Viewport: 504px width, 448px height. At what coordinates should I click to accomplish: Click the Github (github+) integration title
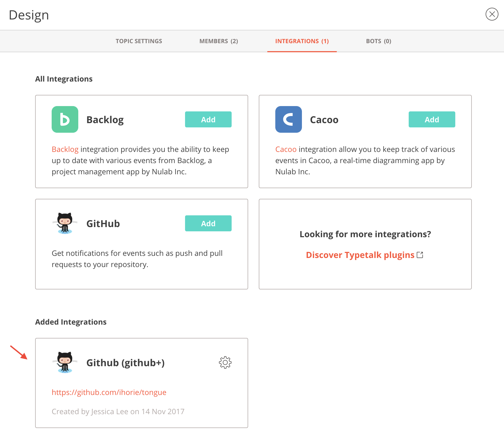pos(125,363)
